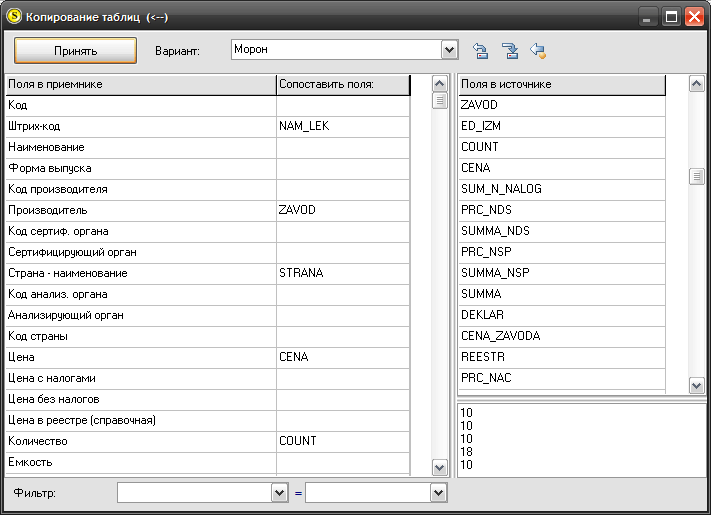The width and height of the screenshot is (711, 515).
Task: Select PRC_NAC in the source list
Action: [x=562, y=379]
